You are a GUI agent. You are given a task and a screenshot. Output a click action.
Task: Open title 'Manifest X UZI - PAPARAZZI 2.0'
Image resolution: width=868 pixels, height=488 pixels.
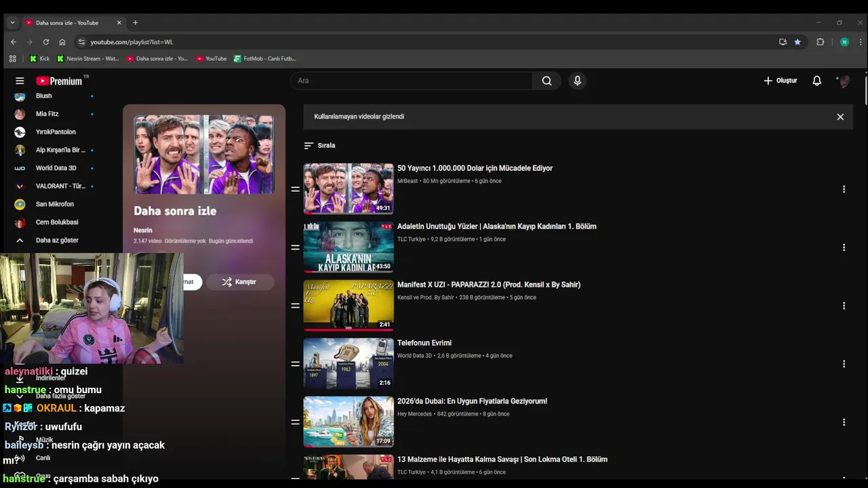489,285
